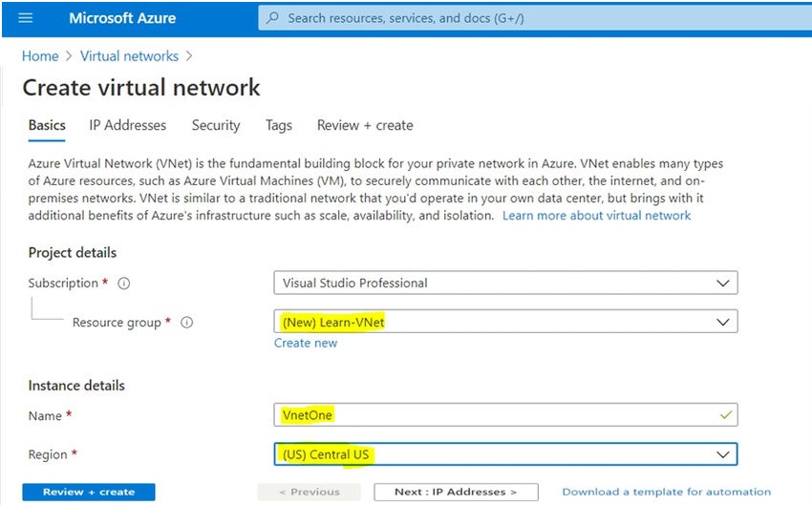Show Subscription info tooltip icon
The height and width of the screenshot is (505, 812).
(124, 284)
